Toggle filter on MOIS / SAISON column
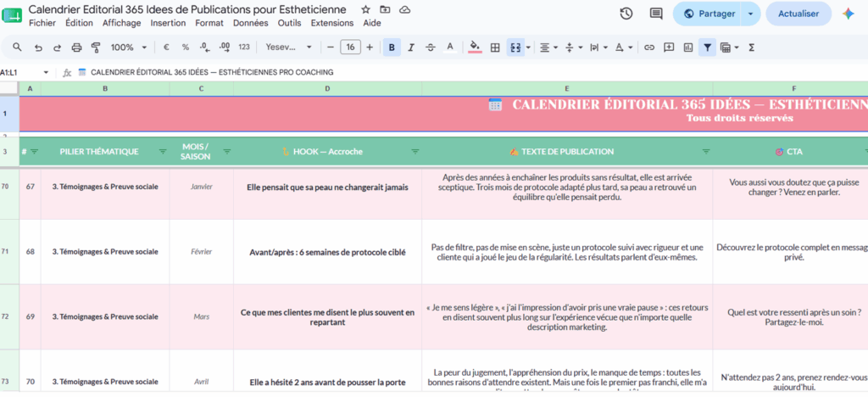This screenshot has height=397, width=868. [x=227, y=152]
